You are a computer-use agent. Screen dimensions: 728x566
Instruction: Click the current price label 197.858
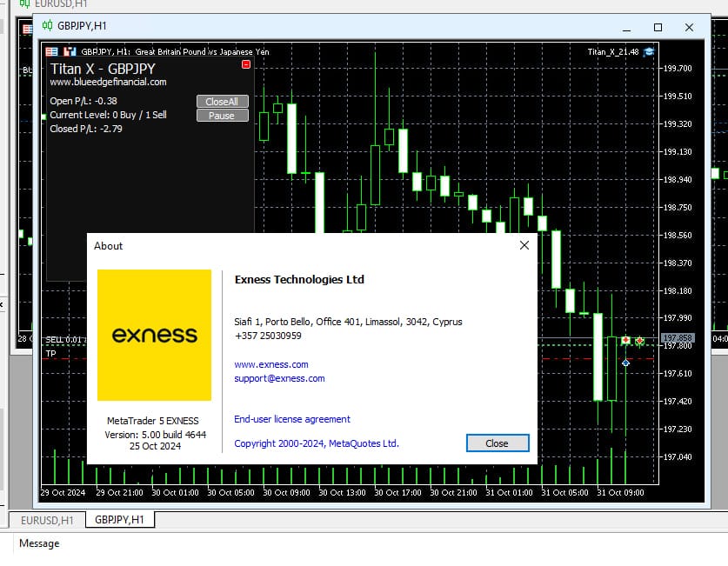[x=677, y=337]
